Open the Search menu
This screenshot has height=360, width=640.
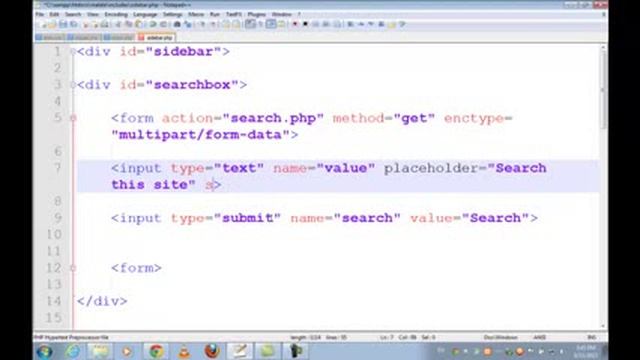pos(73,14)
